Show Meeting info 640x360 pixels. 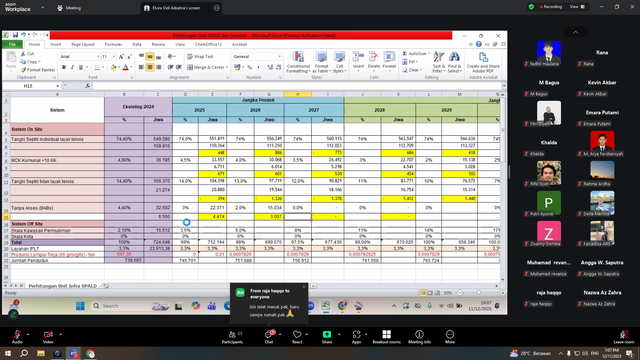point(419,337)
